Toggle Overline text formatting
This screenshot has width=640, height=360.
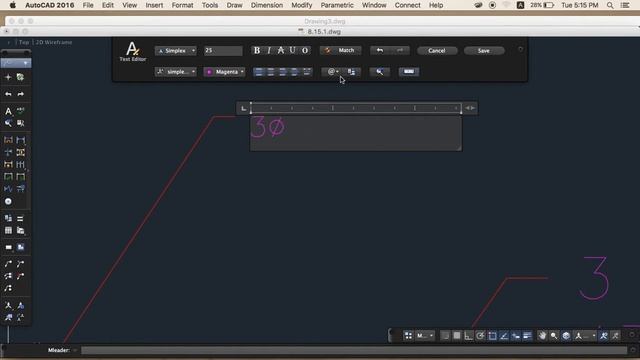click(x=305, y=51)
